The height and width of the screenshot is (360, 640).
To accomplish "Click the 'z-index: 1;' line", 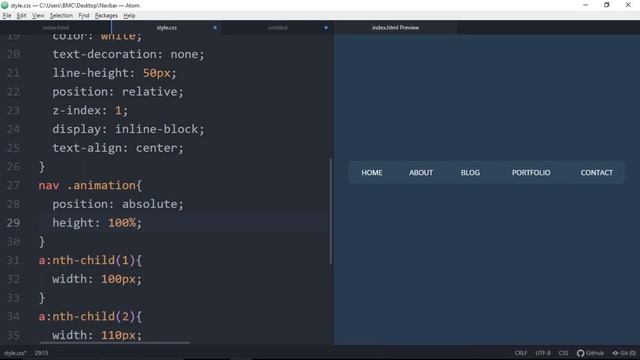I will [90, 111].
